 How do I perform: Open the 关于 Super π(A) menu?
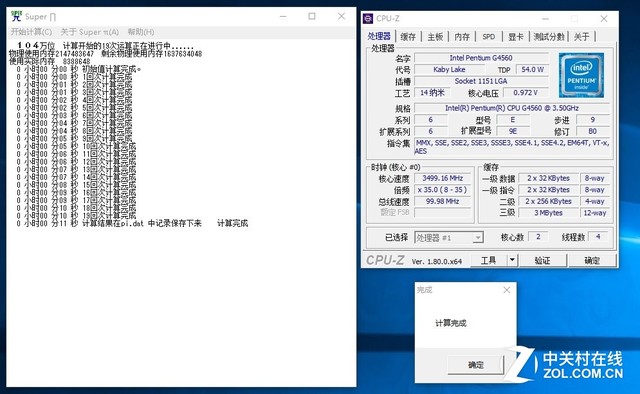tap(90, 32)
